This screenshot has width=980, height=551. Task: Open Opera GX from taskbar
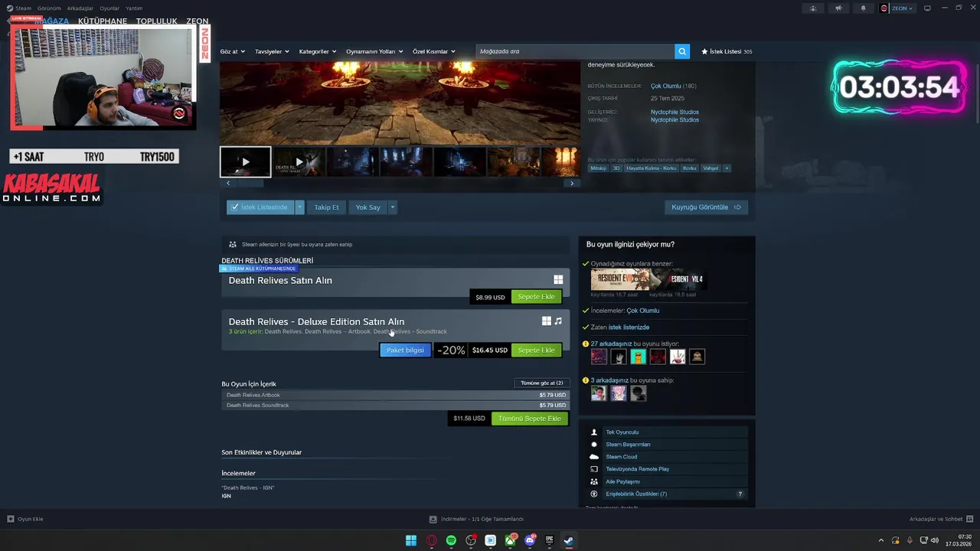432,540
